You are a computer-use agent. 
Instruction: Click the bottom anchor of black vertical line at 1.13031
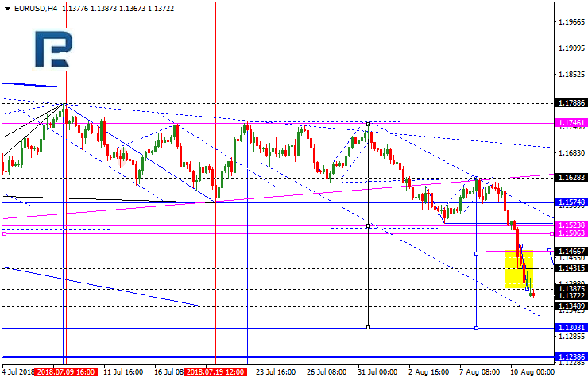point(368,328)
